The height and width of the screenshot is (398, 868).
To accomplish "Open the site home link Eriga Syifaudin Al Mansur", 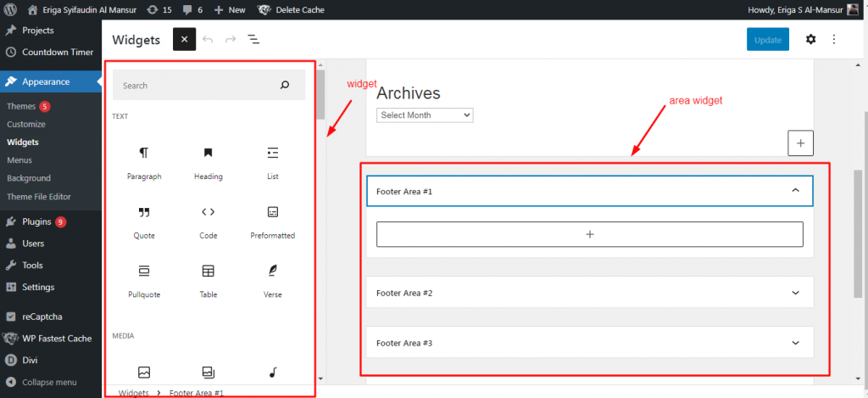I will tap(82, 9).
